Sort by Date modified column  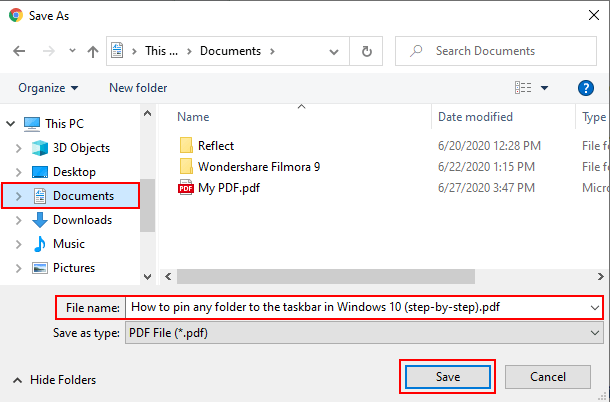tap(475, 117)
